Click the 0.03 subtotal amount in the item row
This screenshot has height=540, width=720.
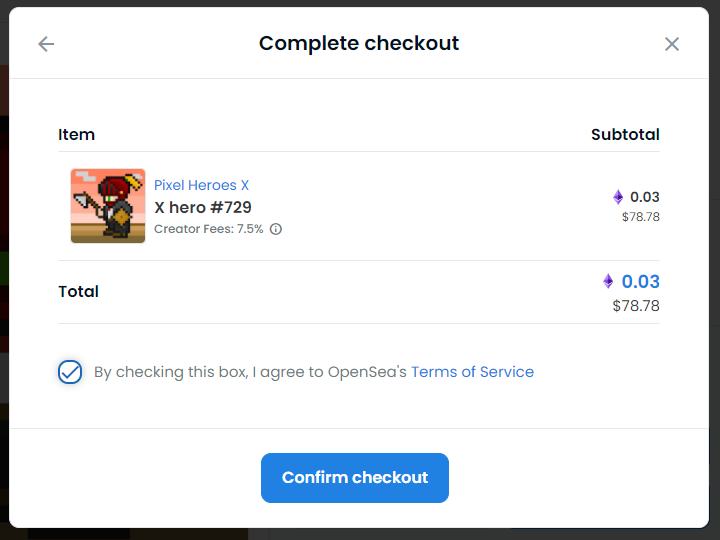pos(645,197)
